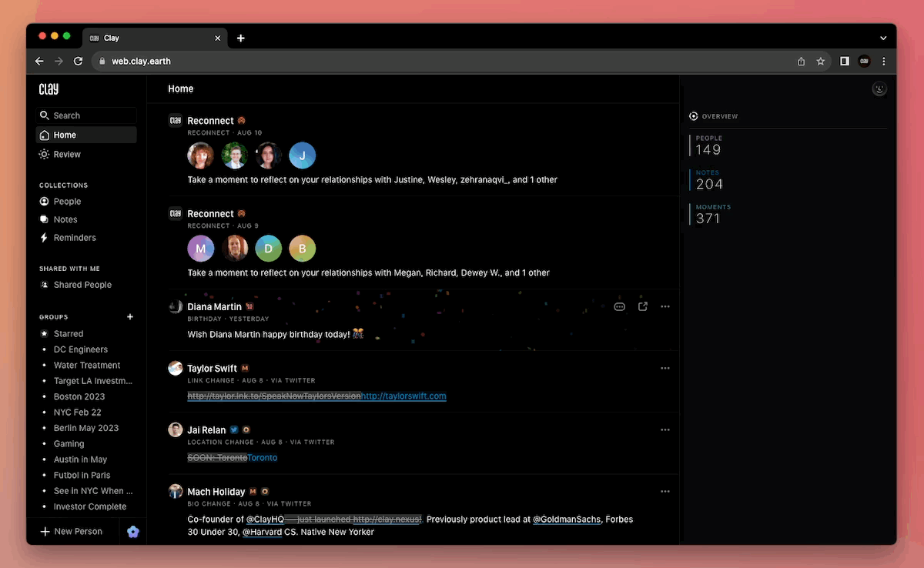Open more options for Mach Holiday

pyautogui.click(x=665, y=491)
